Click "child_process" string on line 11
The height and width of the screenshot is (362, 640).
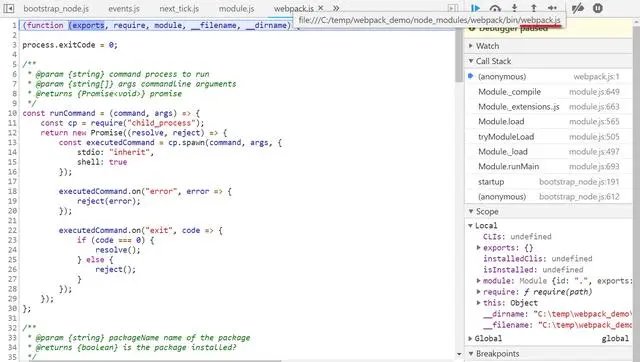[x=161, y=123]
